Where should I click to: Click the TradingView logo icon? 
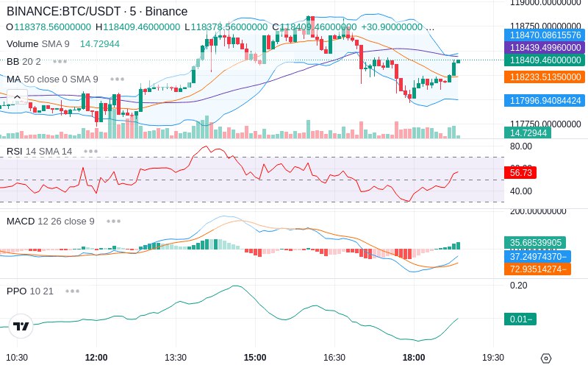click(x=21, y=326)
